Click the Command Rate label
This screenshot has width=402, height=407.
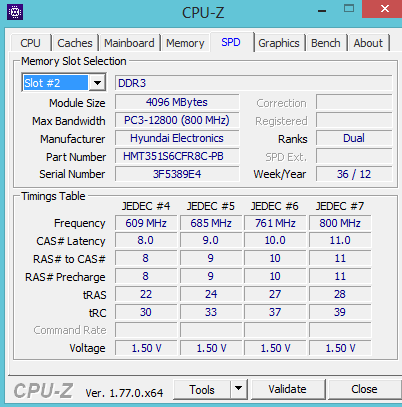pyautogui.click(x=70, y=330)
